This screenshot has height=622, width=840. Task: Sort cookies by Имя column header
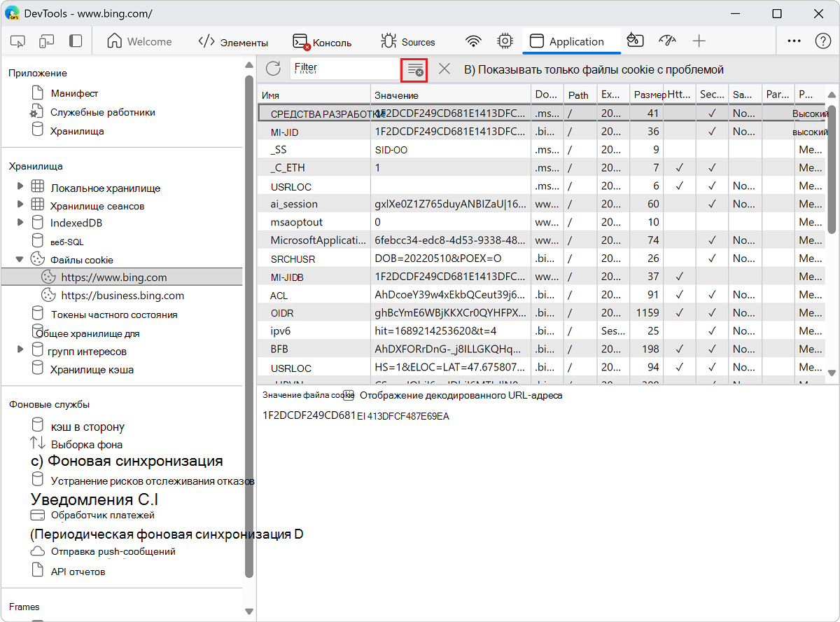click(x=314, y=95)
